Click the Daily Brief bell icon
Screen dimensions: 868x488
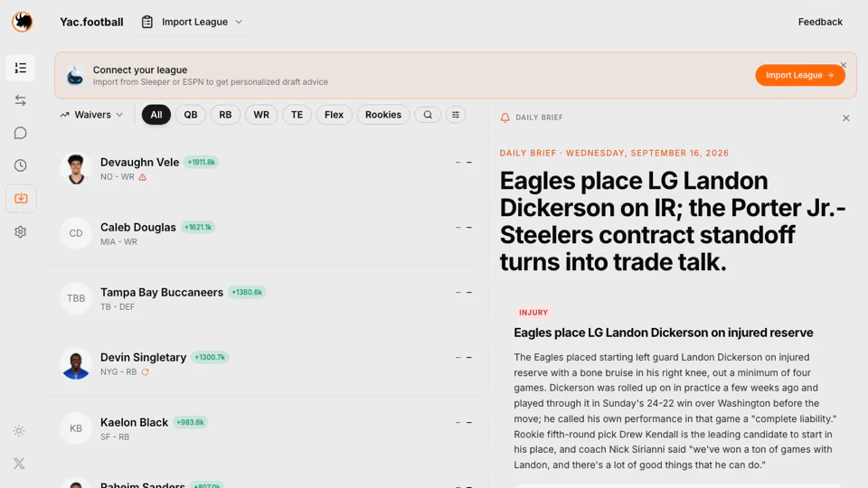[505, 117]
